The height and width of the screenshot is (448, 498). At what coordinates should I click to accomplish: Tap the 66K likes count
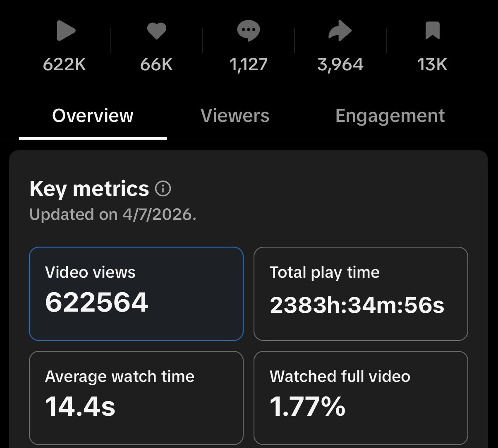pos(156,64)
